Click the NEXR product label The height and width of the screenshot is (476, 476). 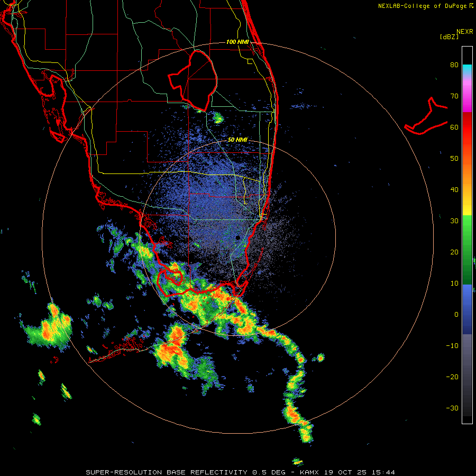click(x=465, y=32)
